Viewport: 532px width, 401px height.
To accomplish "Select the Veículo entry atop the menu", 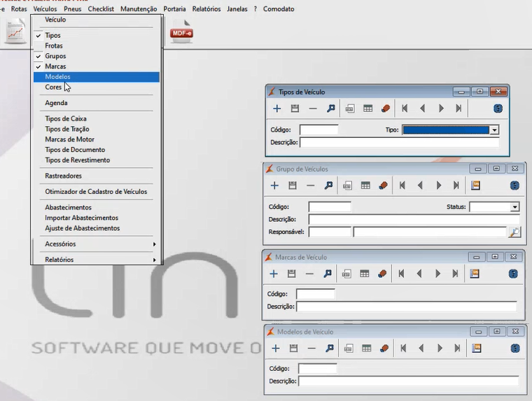I will pos(97,20).
